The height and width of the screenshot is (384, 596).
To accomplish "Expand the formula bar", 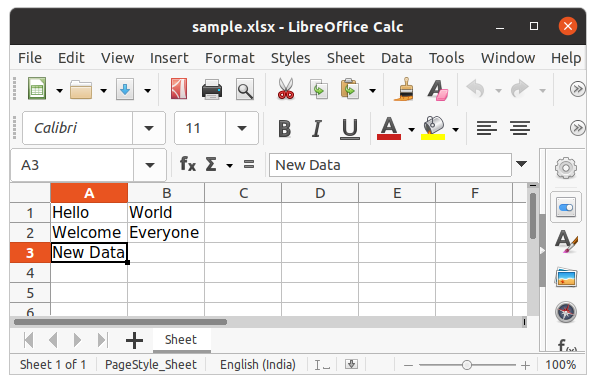I will 522,164.
